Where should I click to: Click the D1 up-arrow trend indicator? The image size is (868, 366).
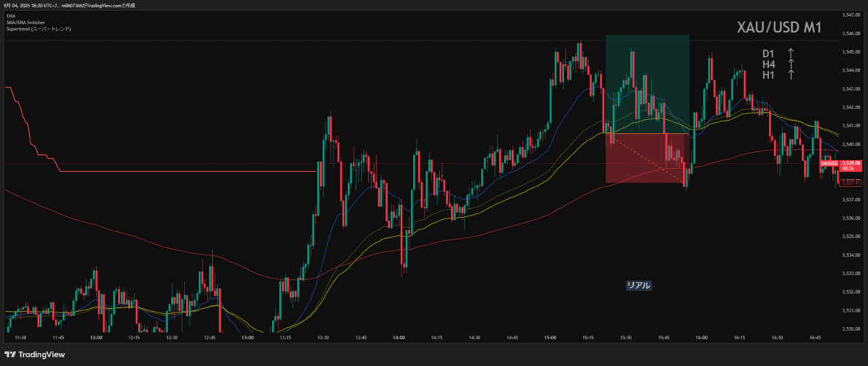(x=791, y=54)
